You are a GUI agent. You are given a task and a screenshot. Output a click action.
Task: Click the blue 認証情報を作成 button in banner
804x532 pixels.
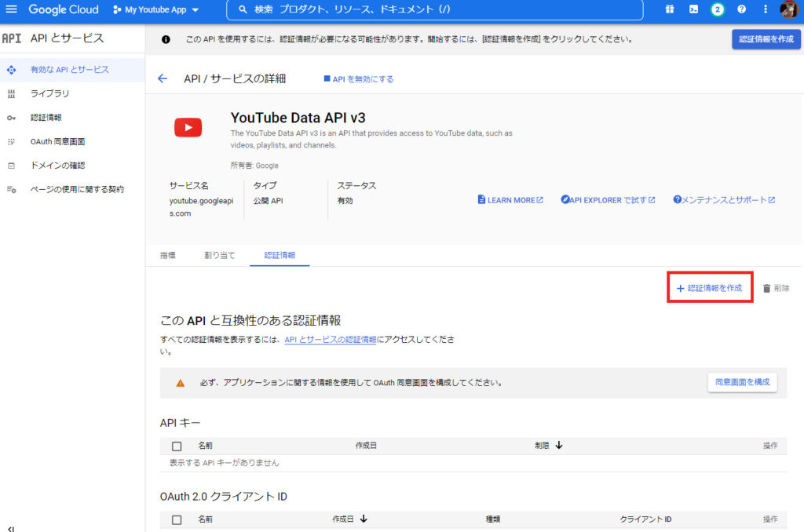pos(766,39)
